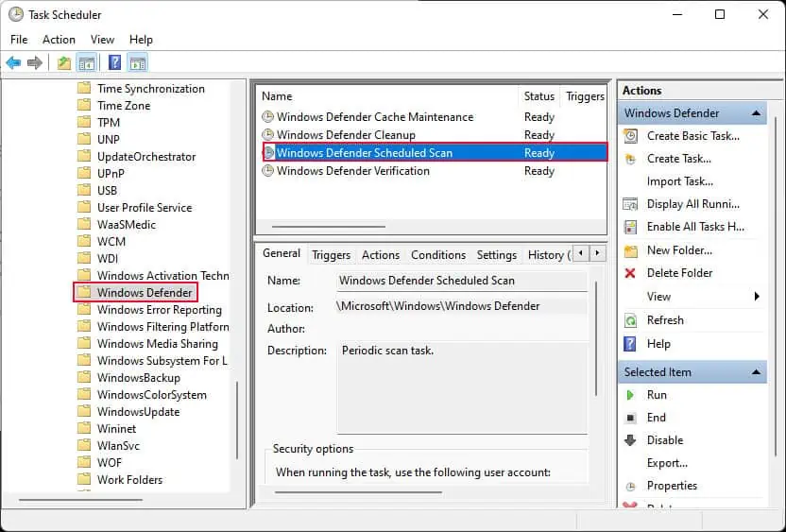
Task: Toggle the Show/Hide Action Pane toolbar icon
Action: tap(137, 63)
